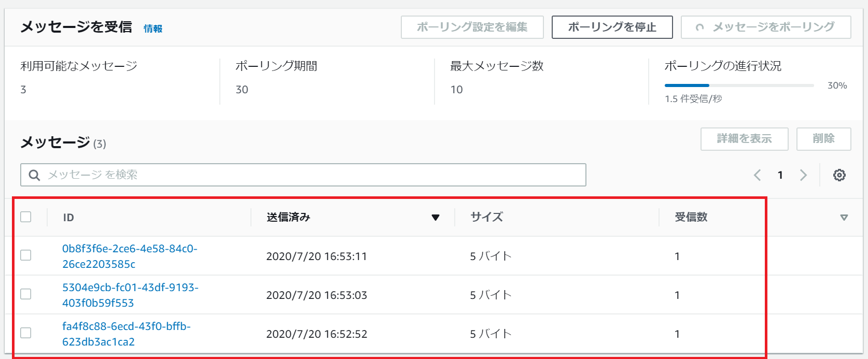The image size is (868, 359).
Task: Open the 情報 info link
Action: [x=153, y=28]
